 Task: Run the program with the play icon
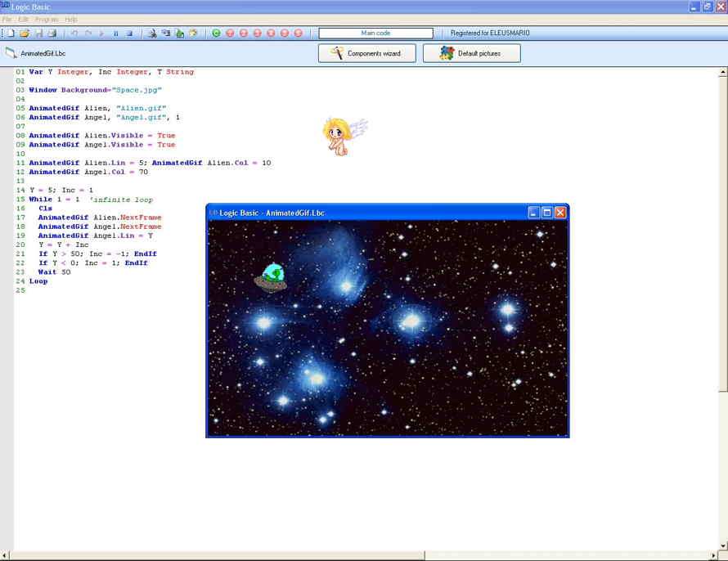(101, 33)
